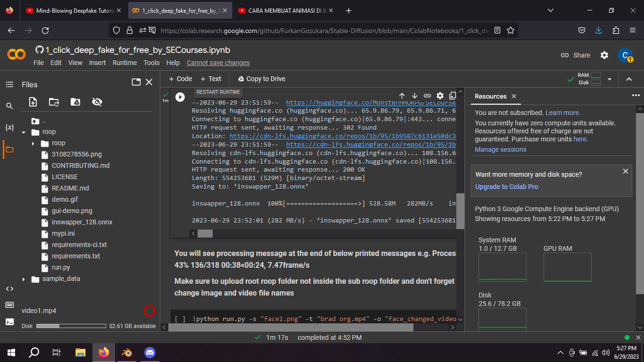Open the Runtime menu
The height and width of the screenshot is (362, 644).
pyautogui.click(x=124, y=62)
